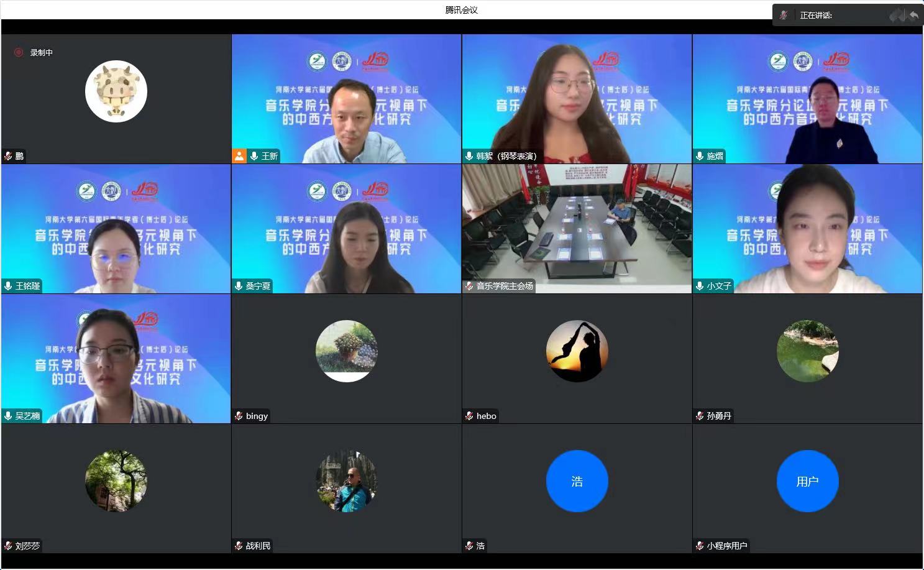
Task: Click the muted mic icon beside hebo
Action: click(469, 416)
